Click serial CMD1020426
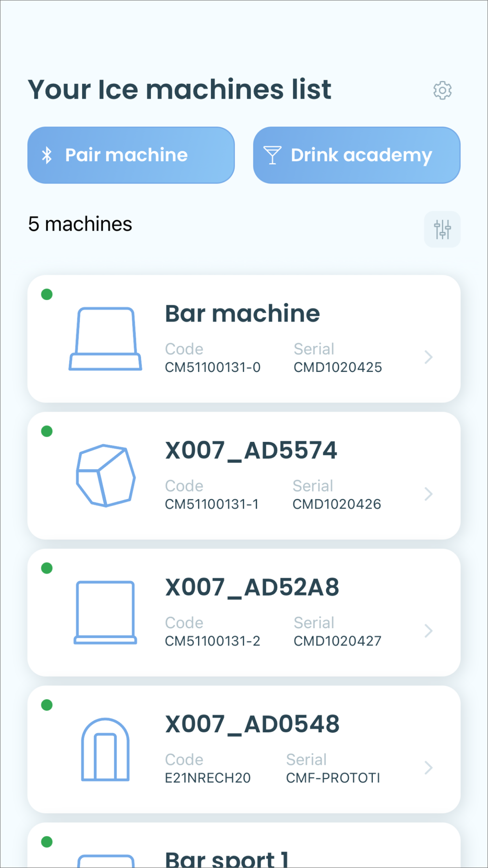Image resolution: width=488 pixels, height=868 pixels. (x=337, y=504)
